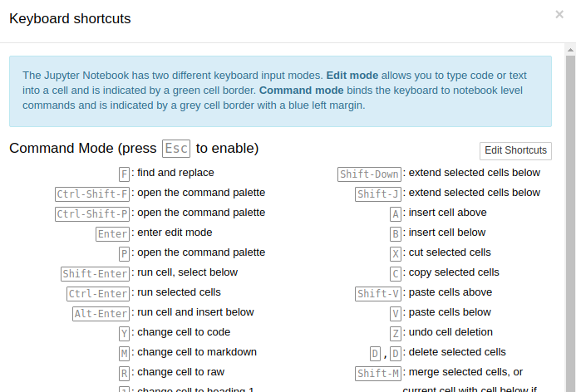
Task: Click the X key badge
Action: coord(396,253)
